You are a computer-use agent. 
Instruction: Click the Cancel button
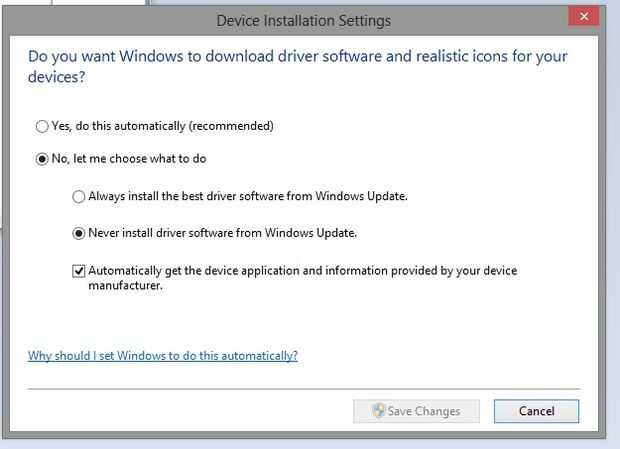click(536, 411)
